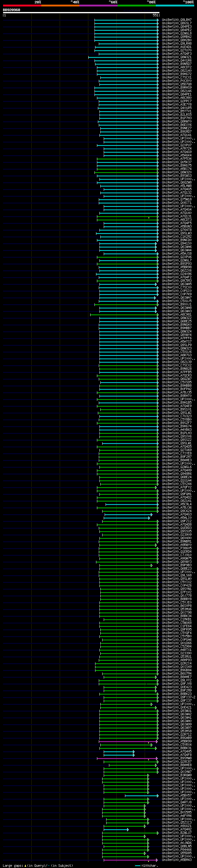
Task: Click the UniRef100_A7PFB5 label
Action: click(x=176, y=372)
